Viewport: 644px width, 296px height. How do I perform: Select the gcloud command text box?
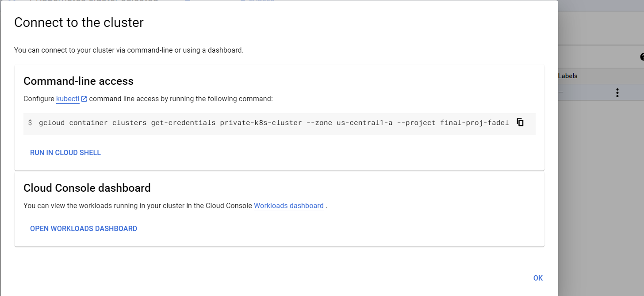265,122
